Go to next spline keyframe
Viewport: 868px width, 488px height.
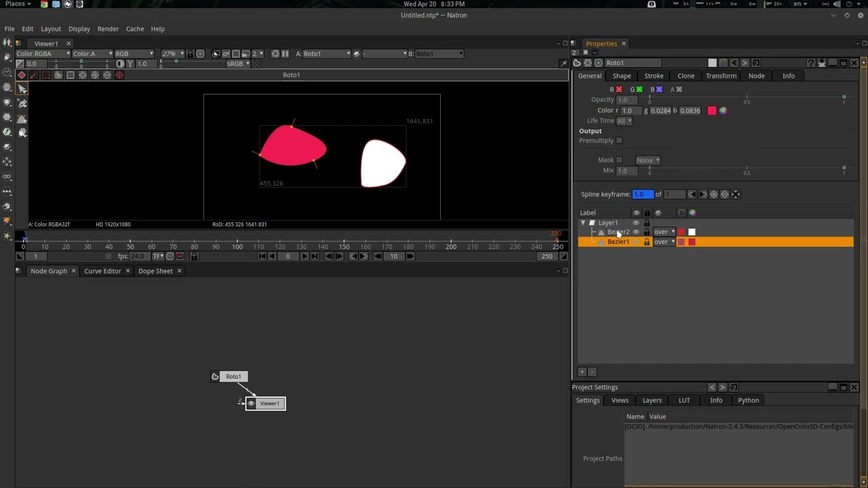coord(703,195)
